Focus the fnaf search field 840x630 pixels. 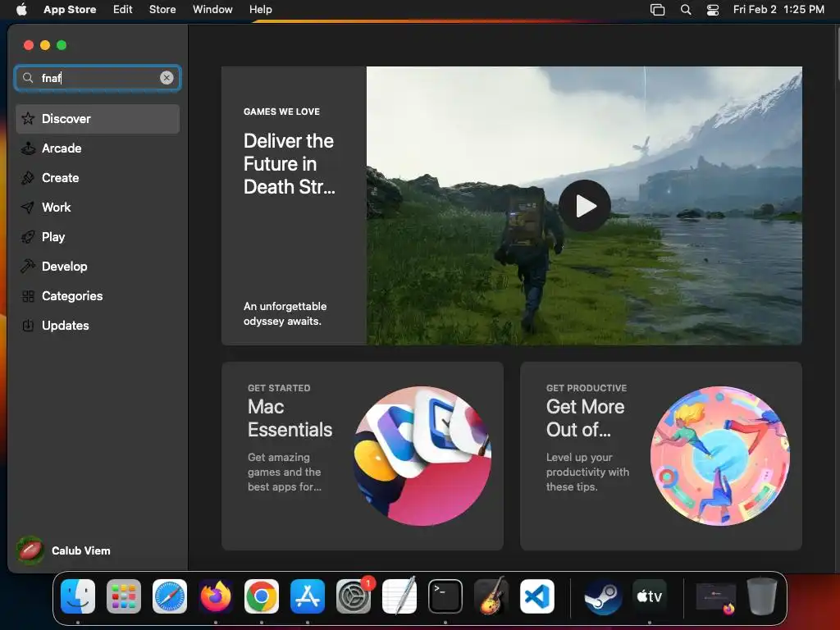pos(98,78)
